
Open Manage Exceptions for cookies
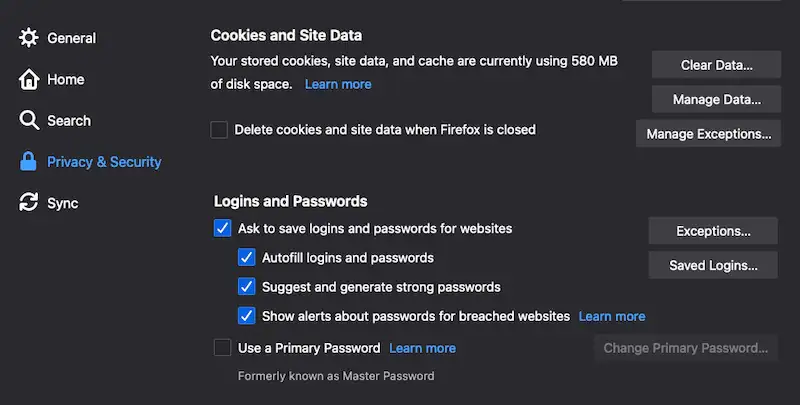point(708,133)
